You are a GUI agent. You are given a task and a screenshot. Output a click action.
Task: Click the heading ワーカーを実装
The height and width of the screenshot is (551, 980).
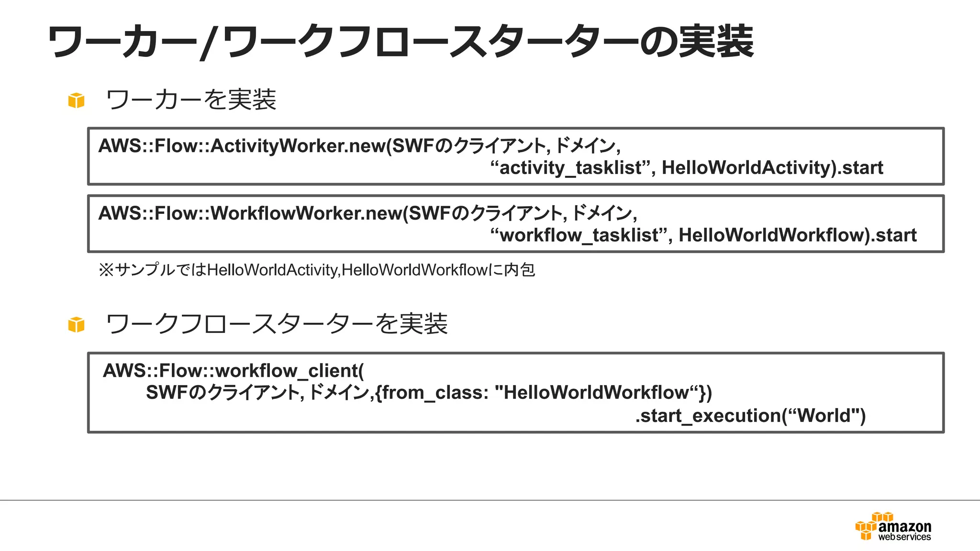(x=191, y=99)
